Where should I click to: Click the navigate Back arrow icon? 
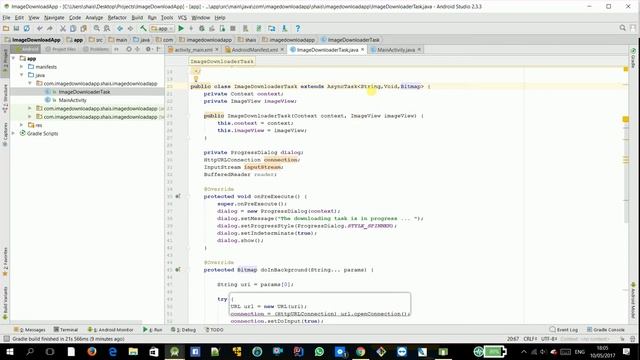pyautogui.click(x=120, y=29)
